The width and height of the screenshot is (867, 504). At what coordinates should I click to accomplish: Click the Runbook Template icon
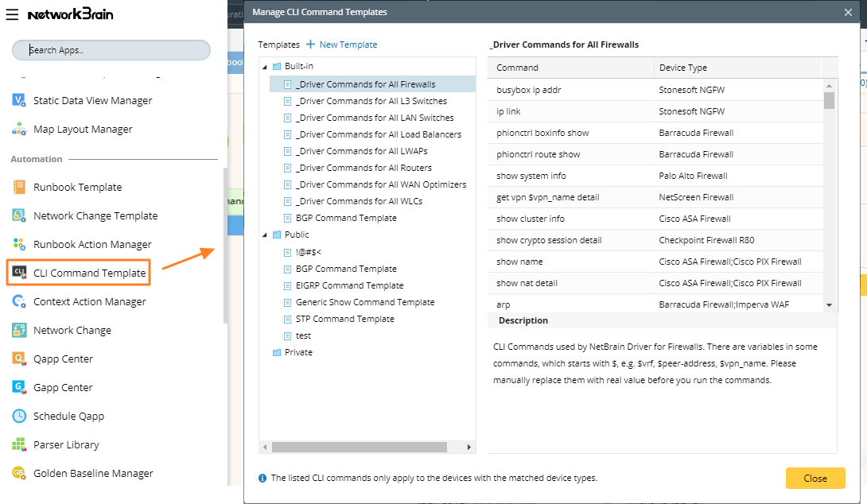[x=19, y=187]
